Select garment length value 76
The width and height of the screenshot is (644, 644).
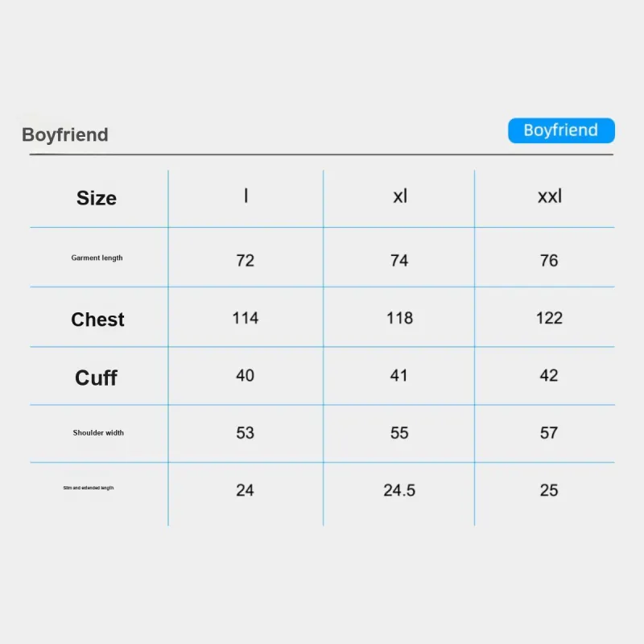pos(549,260)
